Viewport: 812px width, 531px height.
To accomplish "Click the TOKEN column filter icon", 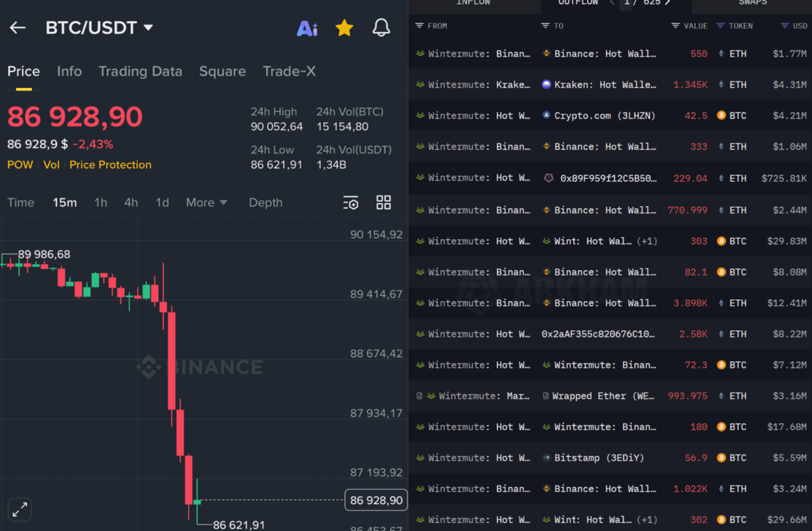I will (721, 26).
